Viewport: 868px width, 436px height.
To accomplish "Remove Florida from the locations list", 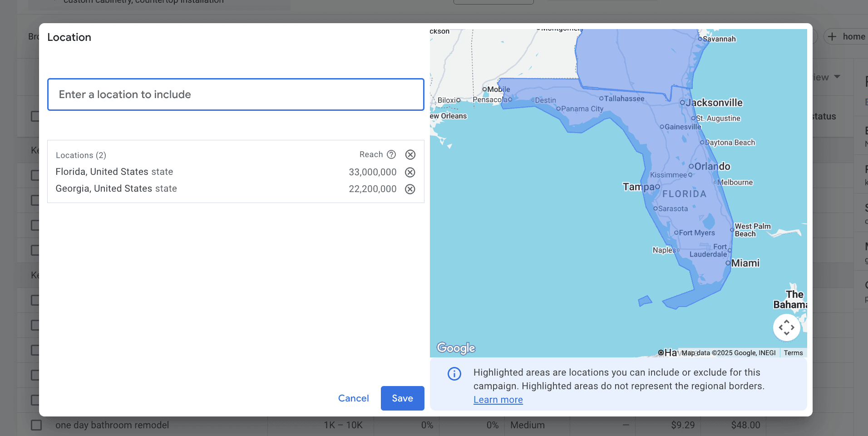I will click(410, 172).
